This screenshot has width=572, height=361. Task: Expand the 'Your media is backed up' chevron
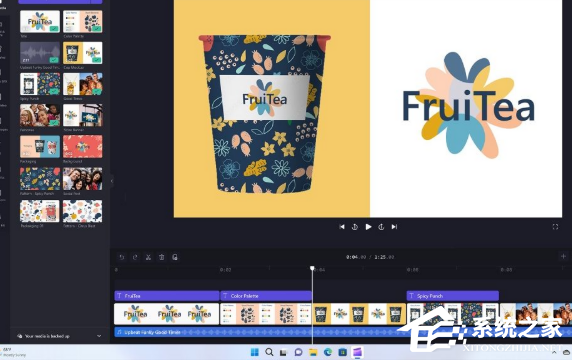pos(99,336)
